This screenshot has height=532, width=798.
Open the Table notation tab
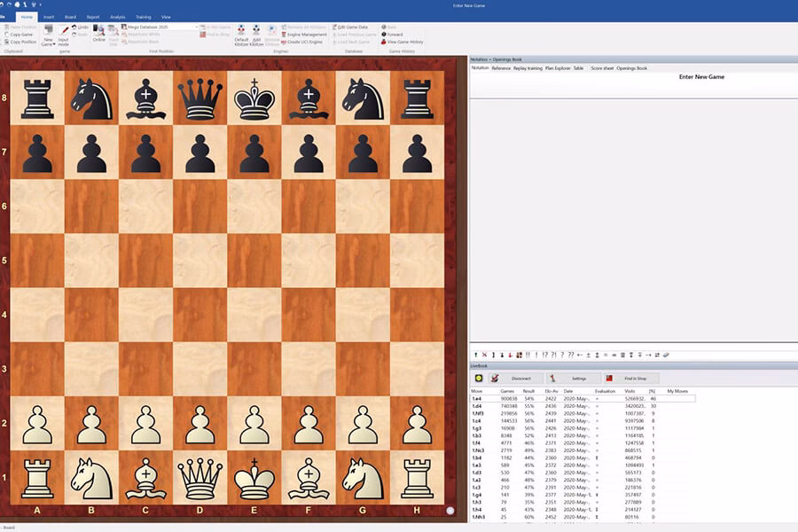tap(577, 68)
